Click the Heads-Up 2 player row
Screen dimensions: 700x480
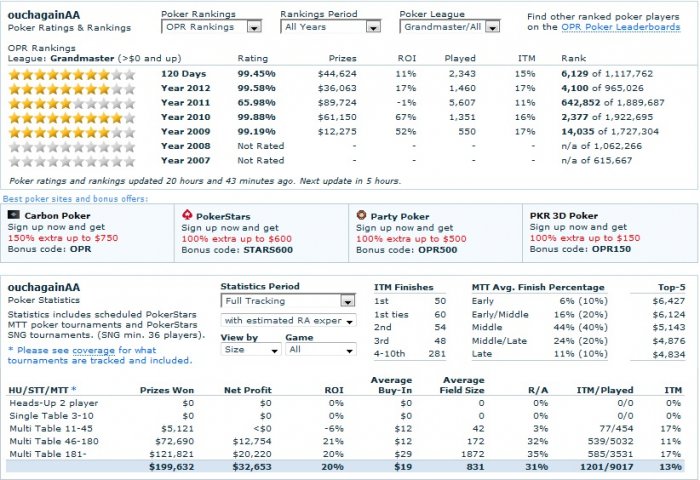click(x=345, y=403)
